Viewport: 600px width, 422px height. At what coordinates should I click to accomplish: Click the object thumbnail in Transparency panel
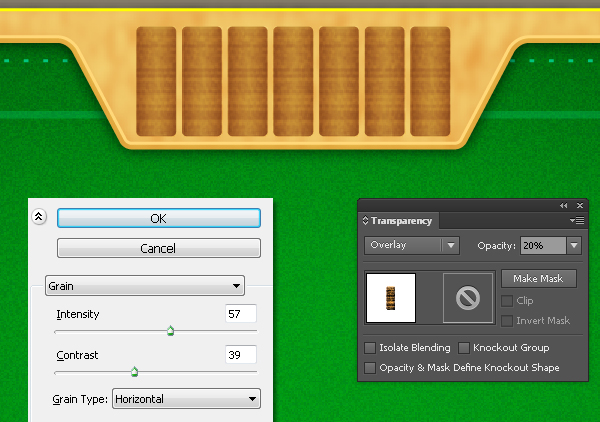391,298
